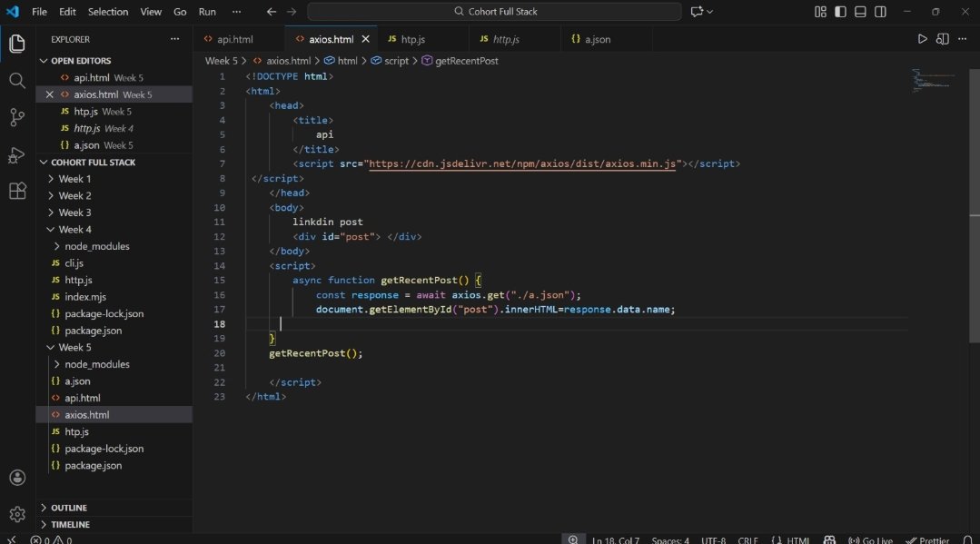Click Go Live in status bar
The height and width of the screenshot is (544, 980).
tap(870, 539)
